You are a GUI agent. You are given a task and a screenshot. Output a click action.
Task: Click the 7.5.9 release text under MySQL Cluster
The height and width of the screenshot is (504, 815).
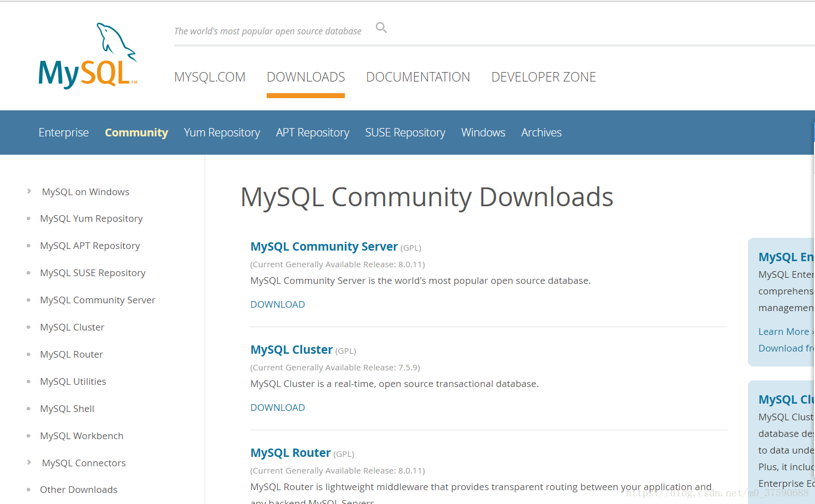coord(335,368)
